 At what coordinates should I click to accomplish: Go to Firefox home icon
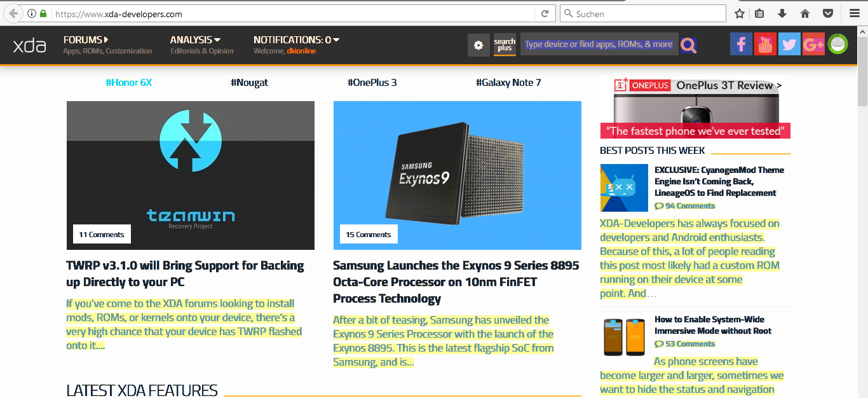(804, 13)
